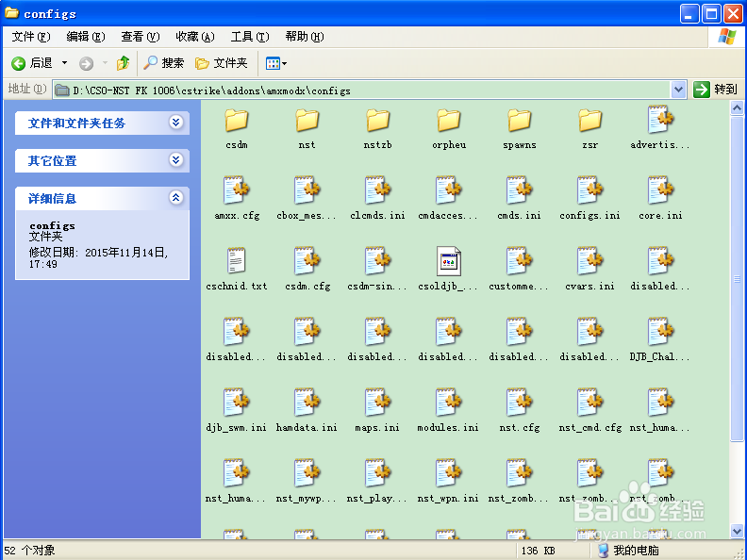Expand the 其它位置 panel
This screenshot has height=560, width=747.
(x=175, y=160)
